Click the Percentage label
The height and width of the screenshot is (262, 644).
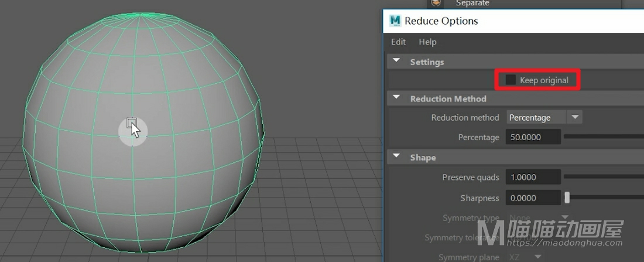click(x=478, y=137)
